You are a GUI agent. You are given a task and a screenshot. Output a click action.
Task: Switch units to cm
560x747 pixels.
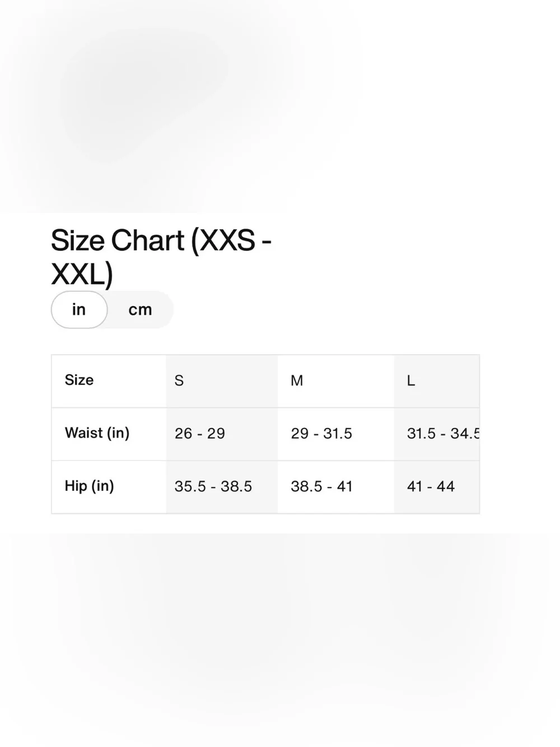(140, 309)
